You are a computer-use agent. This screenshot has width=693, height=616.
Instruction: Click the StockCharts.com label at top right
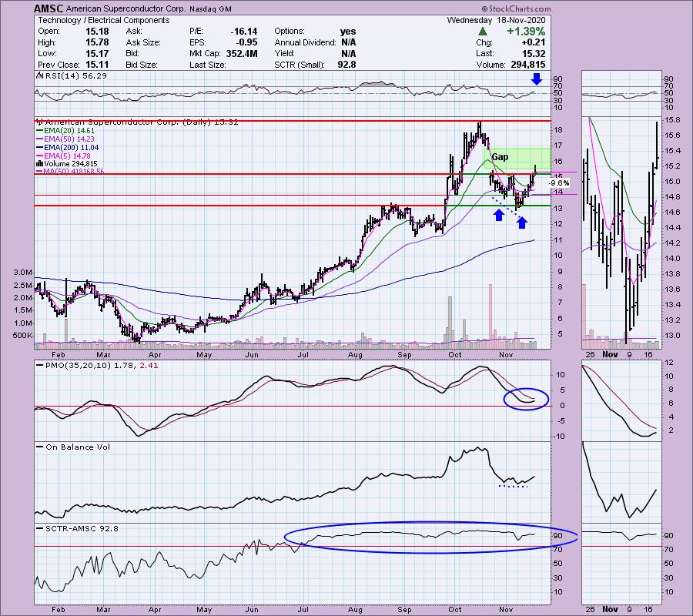[x=516, y=8]
